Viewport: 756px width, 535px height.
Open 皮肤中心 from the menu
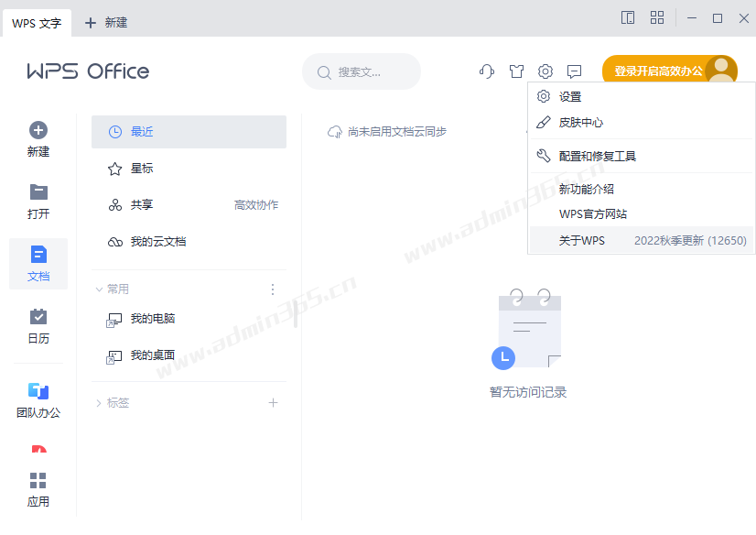coord(642,123)
